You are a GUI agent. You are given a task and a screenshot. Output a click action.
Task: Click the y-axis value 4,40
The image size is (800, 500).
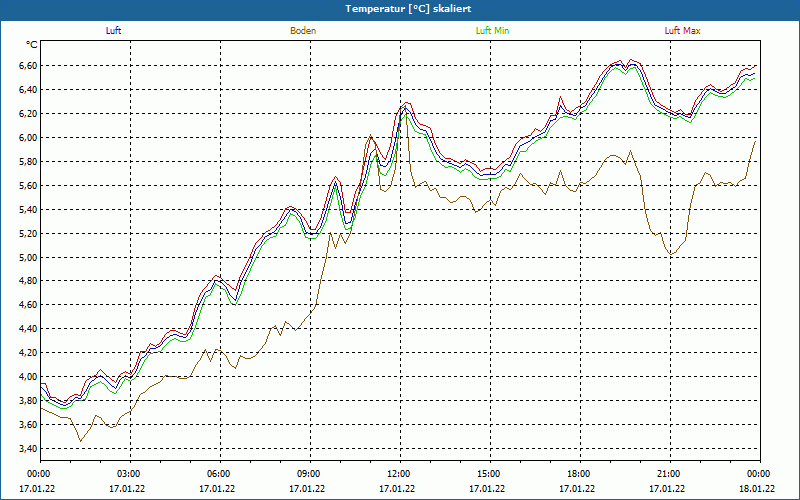(28, 329)
